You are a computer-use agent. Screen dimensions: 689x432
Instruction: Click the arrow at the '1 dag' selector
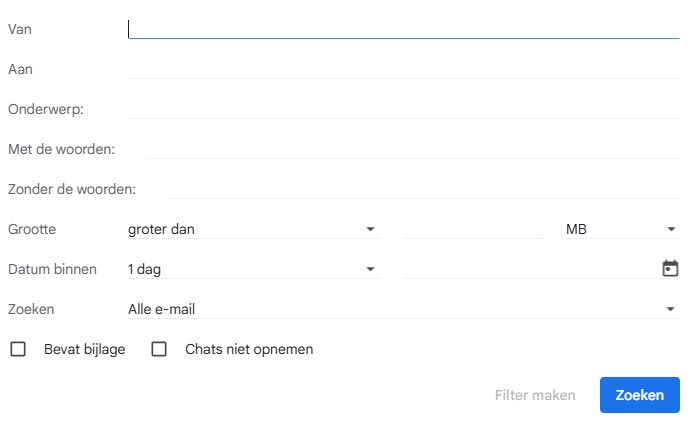(370, 269)
